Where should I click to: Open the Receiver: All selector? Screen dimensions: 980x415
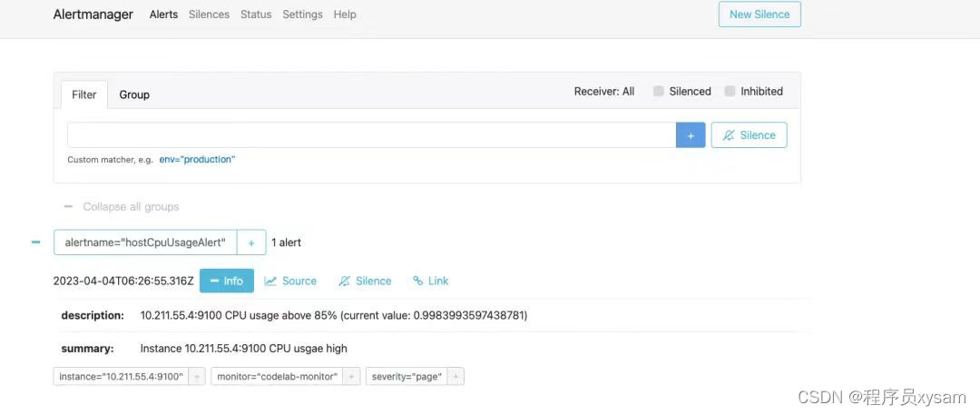(x=604, y=92)
